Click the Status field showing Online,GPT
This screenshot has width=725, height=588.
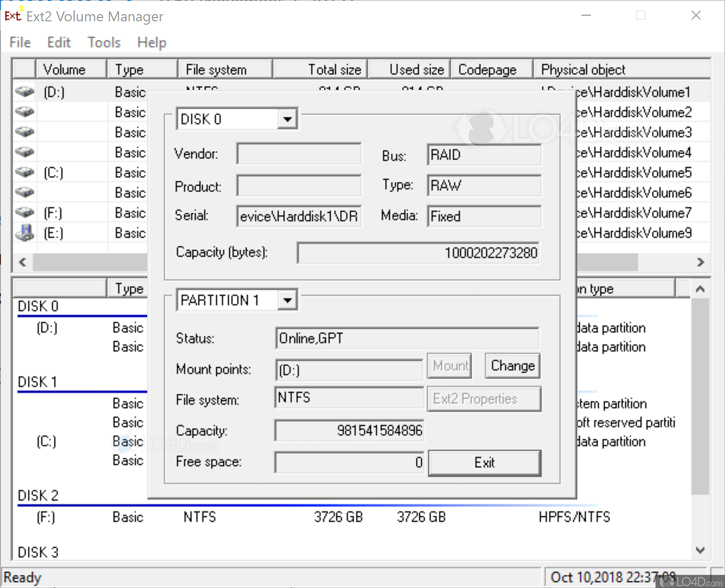(x=407, y=338)
